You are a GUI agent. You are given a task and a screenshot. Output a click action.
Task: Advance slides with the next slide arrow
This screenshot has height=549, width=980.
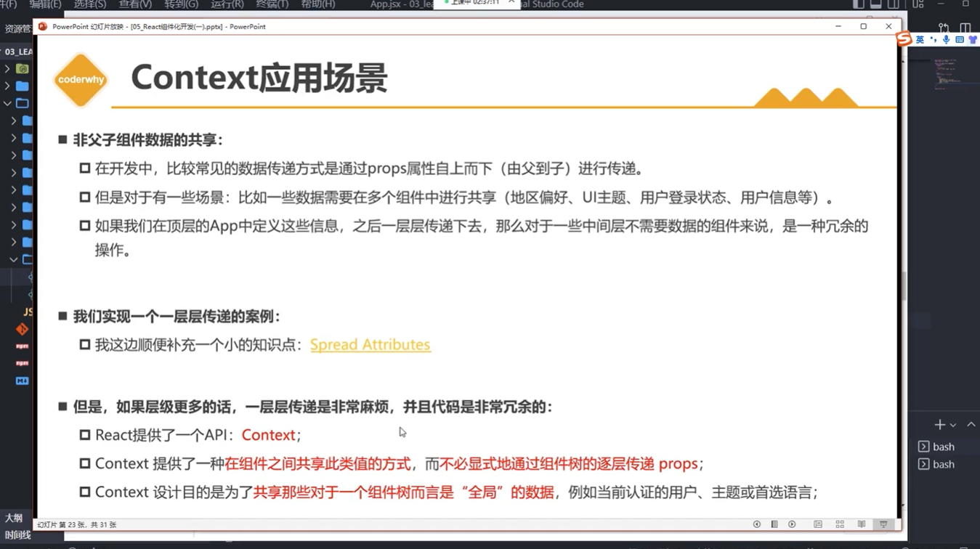(792, 524)
